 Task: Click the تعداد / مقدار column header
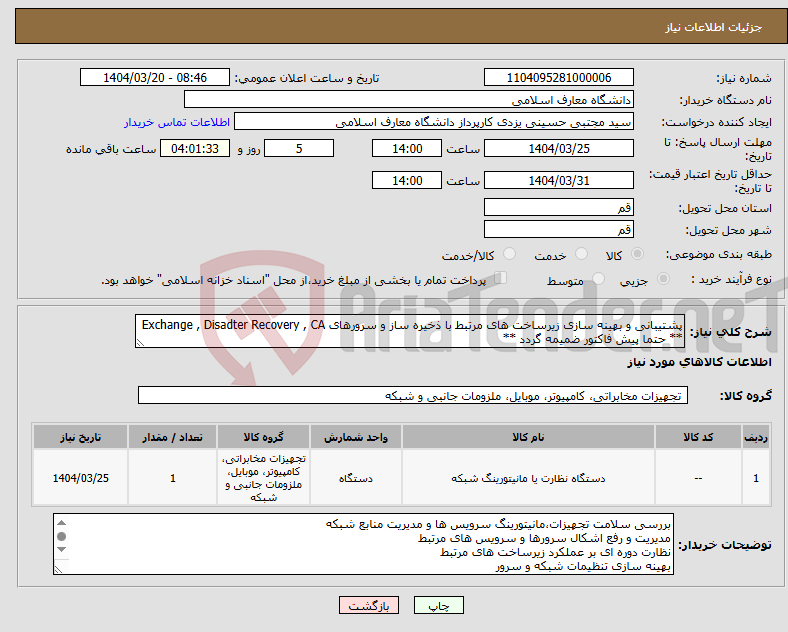pyautogui.click(x=172, y=437)
